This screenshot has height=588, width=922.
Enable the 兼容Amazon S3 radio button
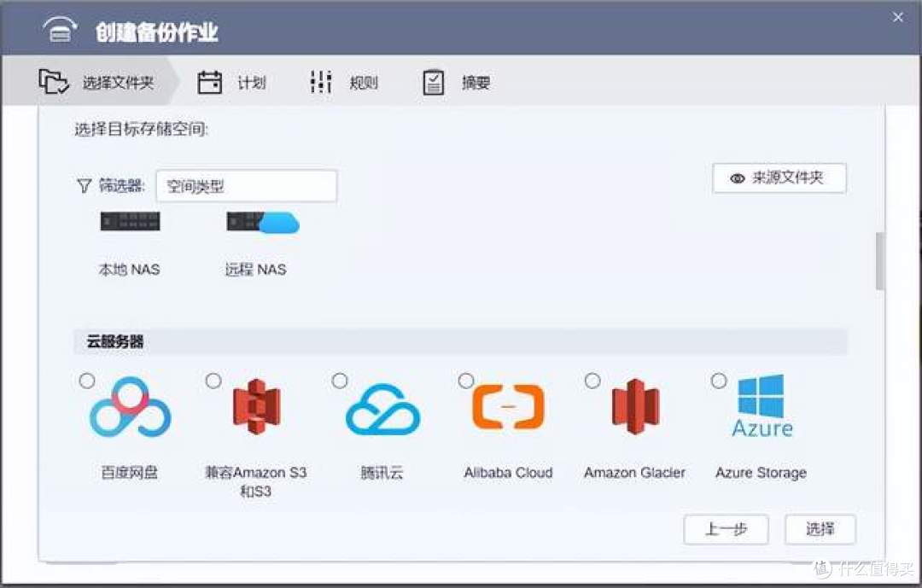tap(213, 381)
